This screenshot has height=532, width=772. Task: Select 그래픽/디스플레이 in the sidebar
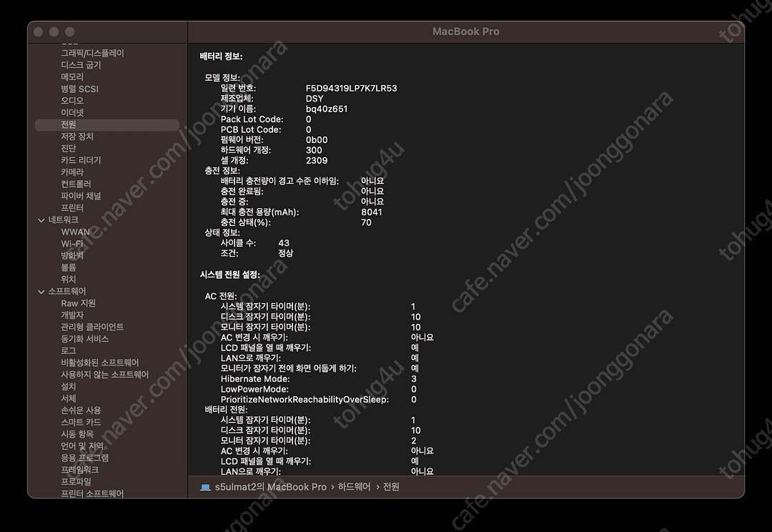tap(92, 53)
